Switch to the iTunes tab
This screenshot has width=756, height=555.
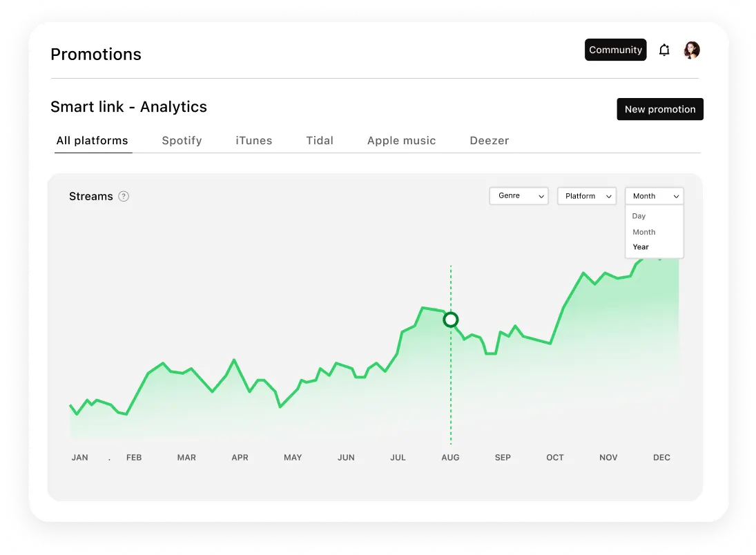point(254,140)
